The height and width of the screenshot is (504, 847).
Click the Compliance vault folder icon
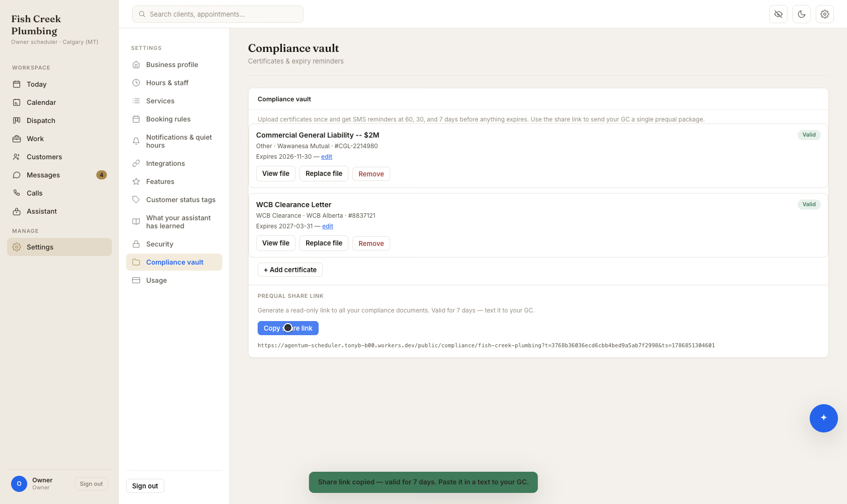coord(136,262)
